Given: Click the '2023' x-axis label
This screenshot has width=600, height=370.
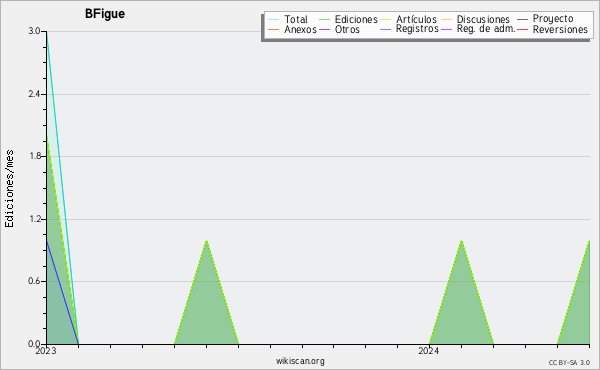Looking at the screenshot, I should tap(46, 351).
